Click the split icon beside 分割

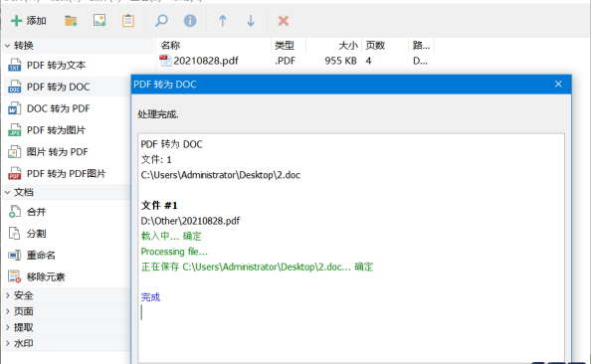click(15, 234)
